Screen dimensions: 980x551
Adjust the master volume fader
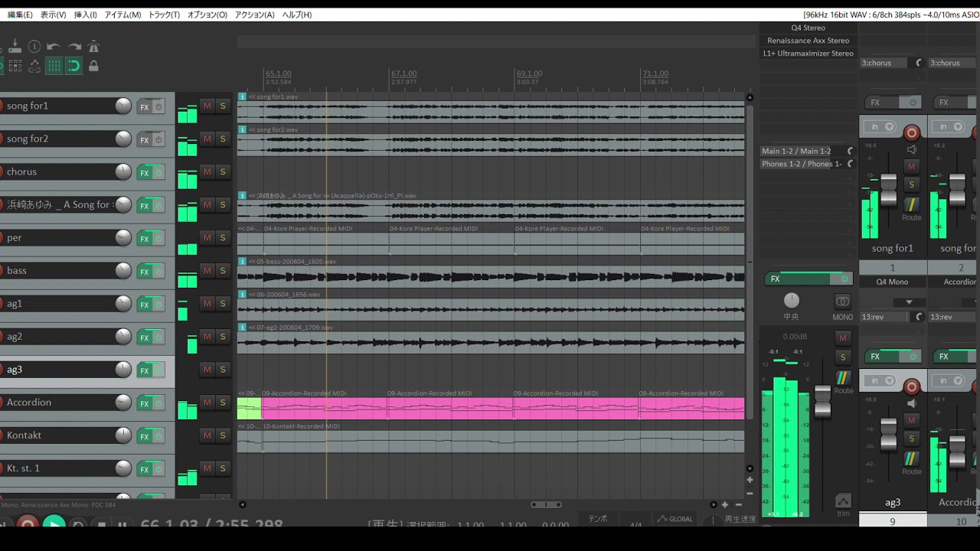tap(822, 400)
